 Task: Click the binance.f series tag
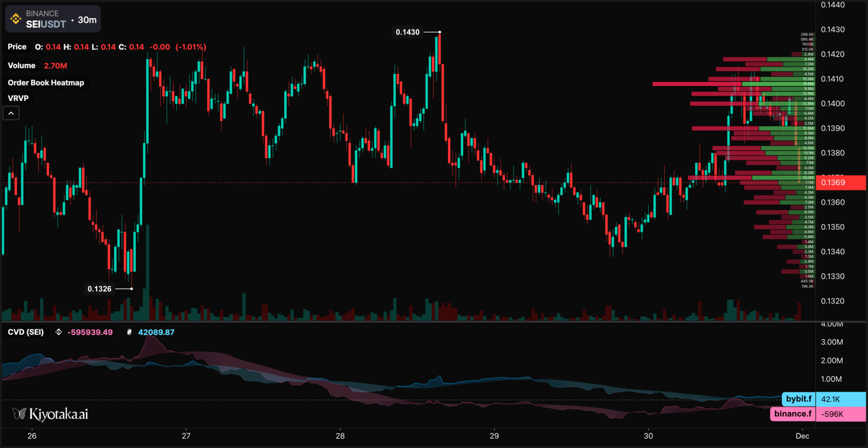(x=793, y=414)
